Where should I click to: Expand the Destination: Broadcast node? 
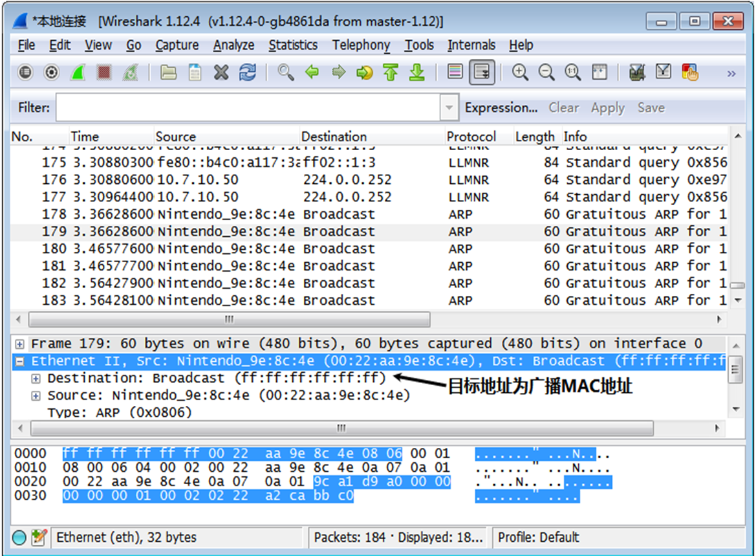coord(36,379)
